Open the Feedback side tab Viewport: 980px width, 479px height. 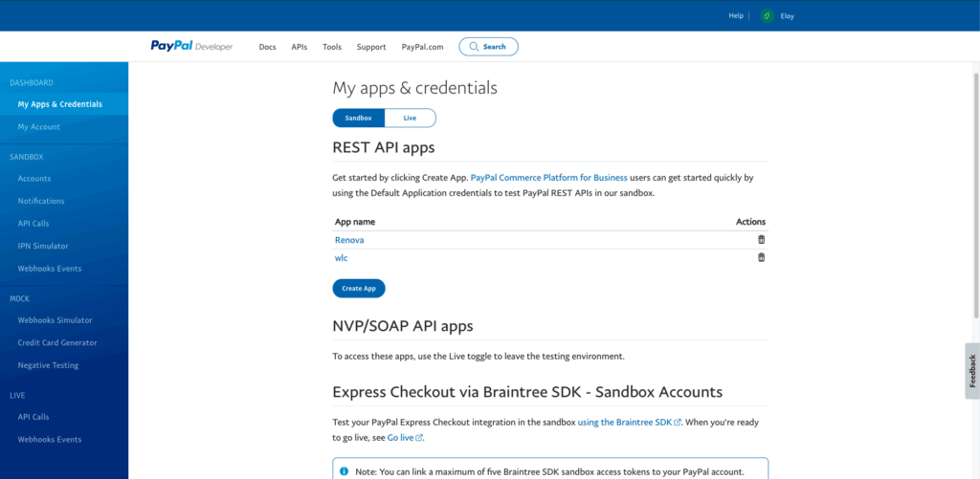tap(972, 371)
